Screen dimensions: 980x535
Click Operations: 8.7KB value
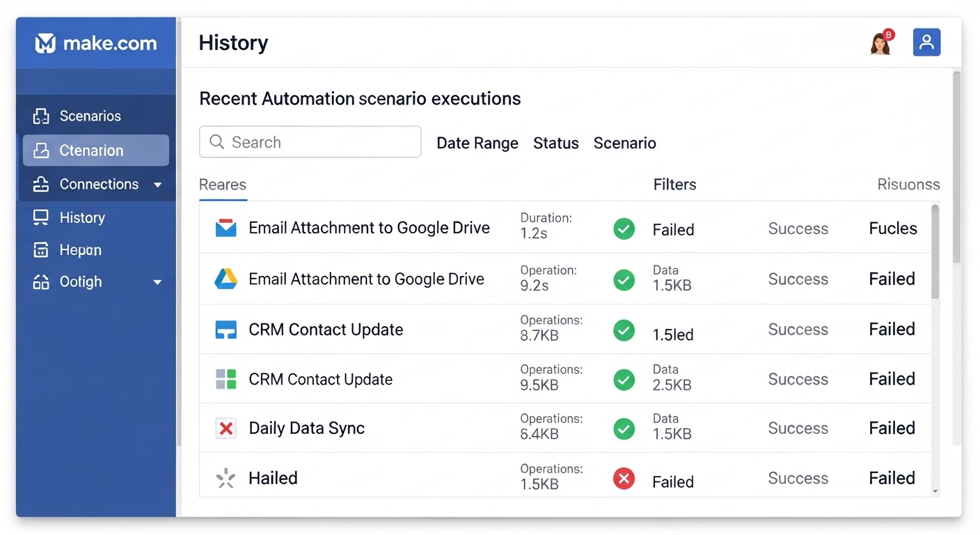(551, 328)
